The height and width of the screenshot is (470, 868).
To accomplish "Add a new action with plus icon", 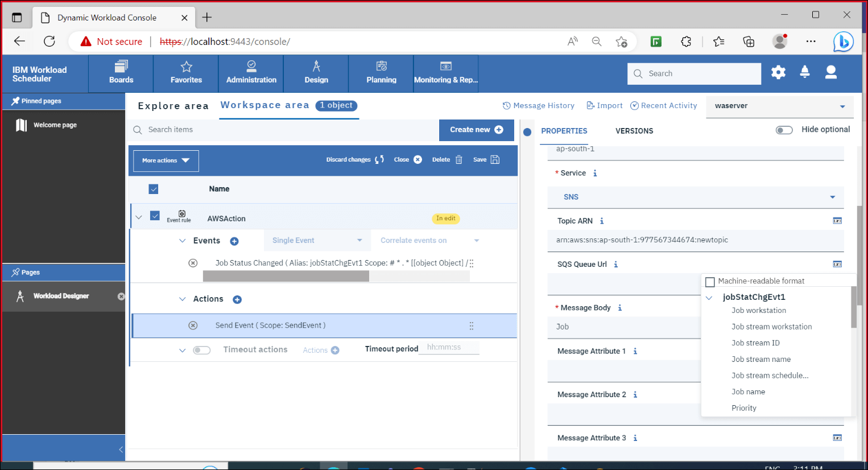I will pyautogui.click(x=237, y=299).
